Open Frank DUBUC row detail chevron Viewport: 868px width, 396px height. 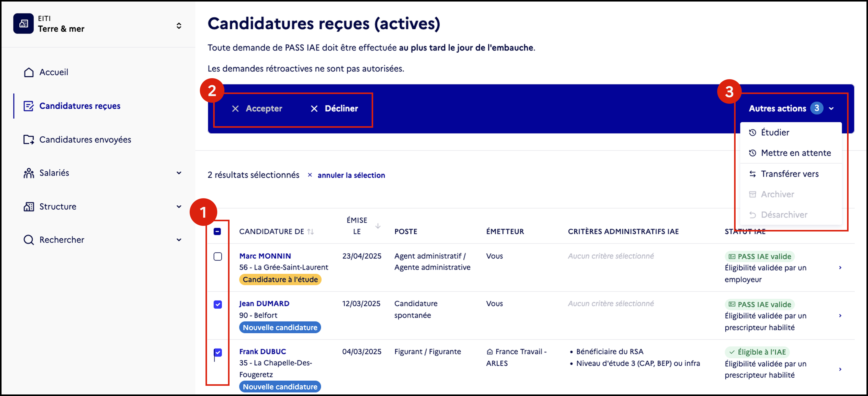coord(840,369)
